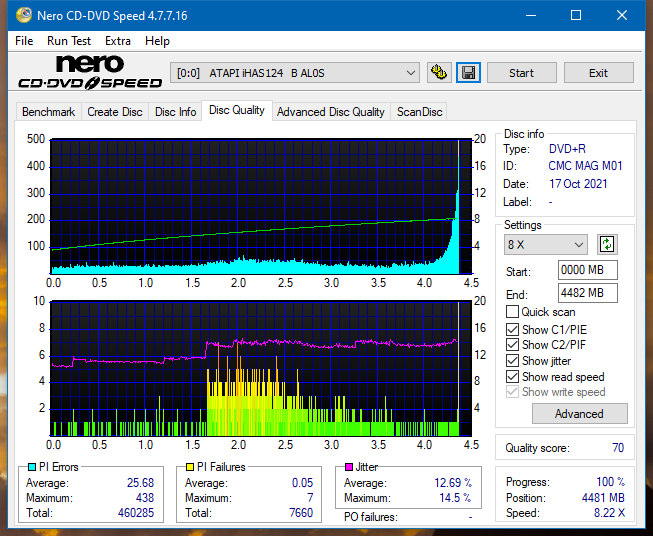Minimize the Nero CD-DVD Speed window
653x536 pixels.
531,15
